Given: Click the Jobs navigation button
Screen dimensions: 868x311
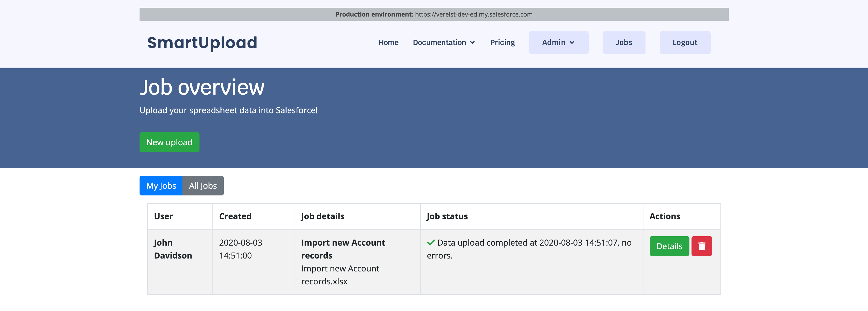Looking at the screenshot, I should tap(624, 42).
